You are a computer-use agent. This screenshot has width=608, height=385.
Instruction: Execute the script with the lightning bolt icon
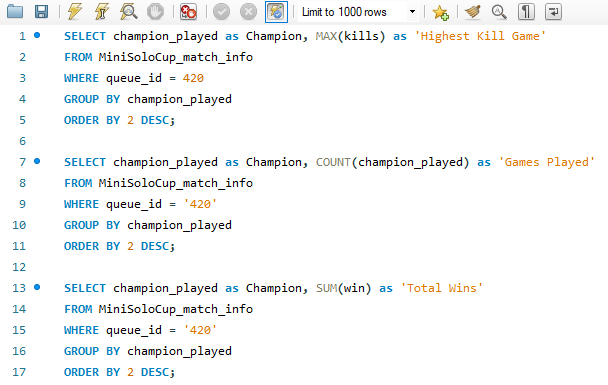click(x=74, y=12)
